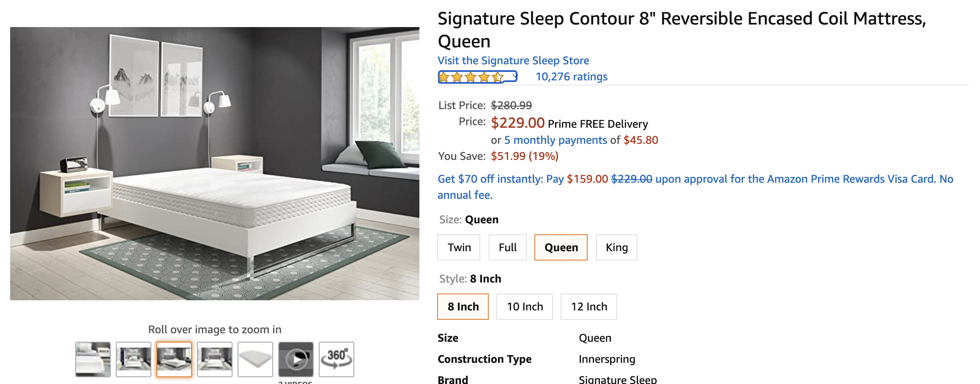Screen dimensions: 980x384
Task: Expand the star rating dropdown arrow
Action: [515, 77]
